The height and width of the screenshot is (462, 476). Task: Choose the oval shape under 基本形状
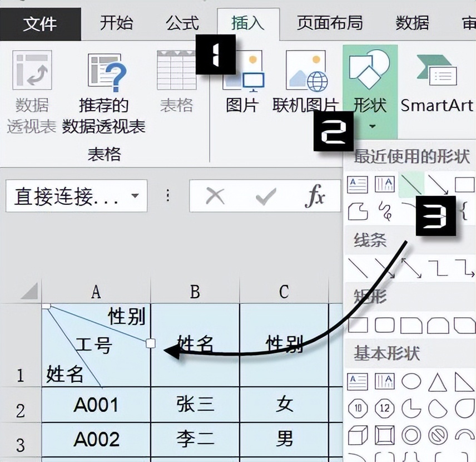pyautogui.click(x=412, y=380)
